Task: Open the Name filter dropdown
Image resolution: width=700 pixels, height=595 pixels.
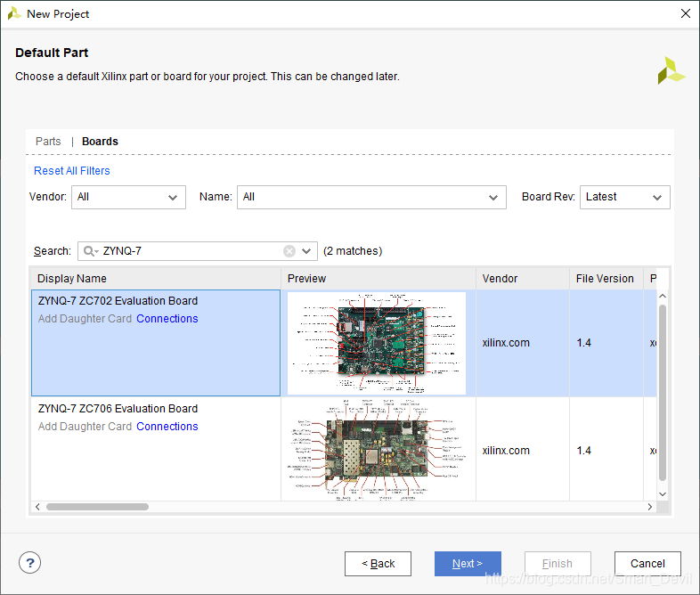Action: (371, 197)
